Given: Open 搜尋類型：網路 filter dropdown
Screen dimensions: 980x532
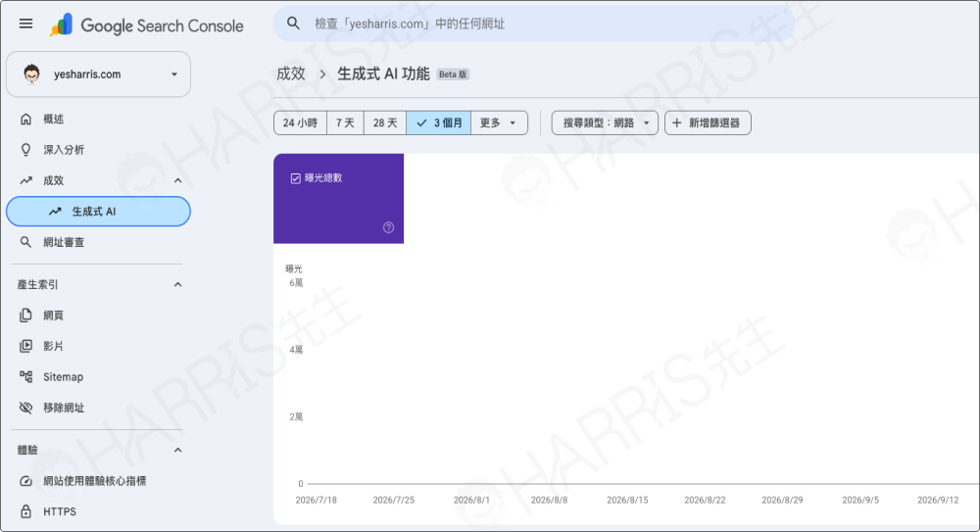Looking at the screenshot, I should (x=605, y=122).
